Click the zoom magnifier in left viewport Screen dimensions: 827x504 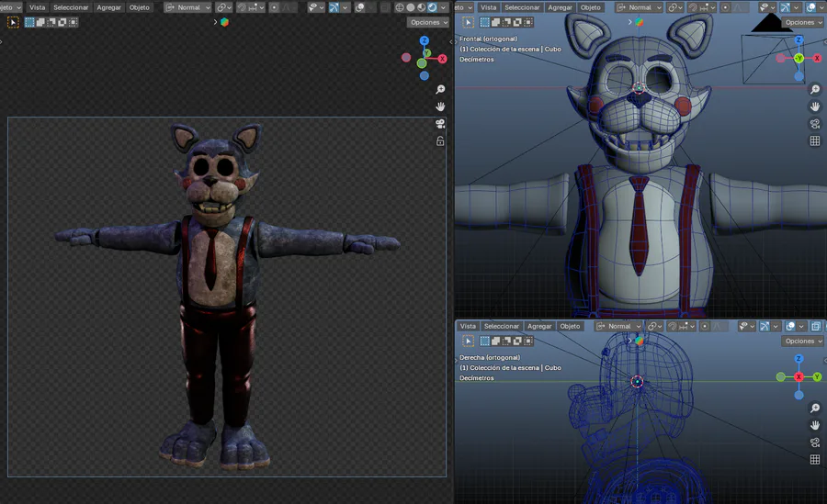pos(440,90)
